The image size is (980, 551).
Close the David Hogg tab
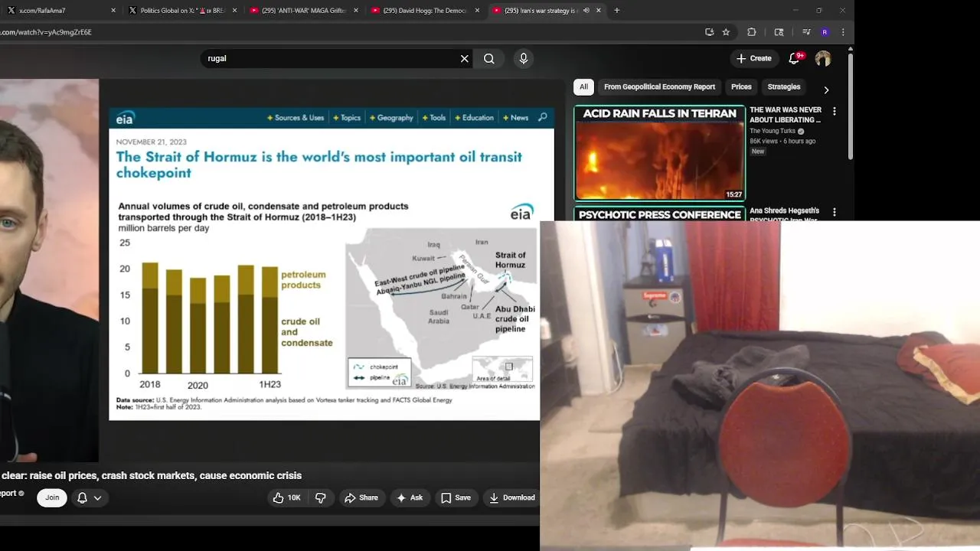pos(477,11)
